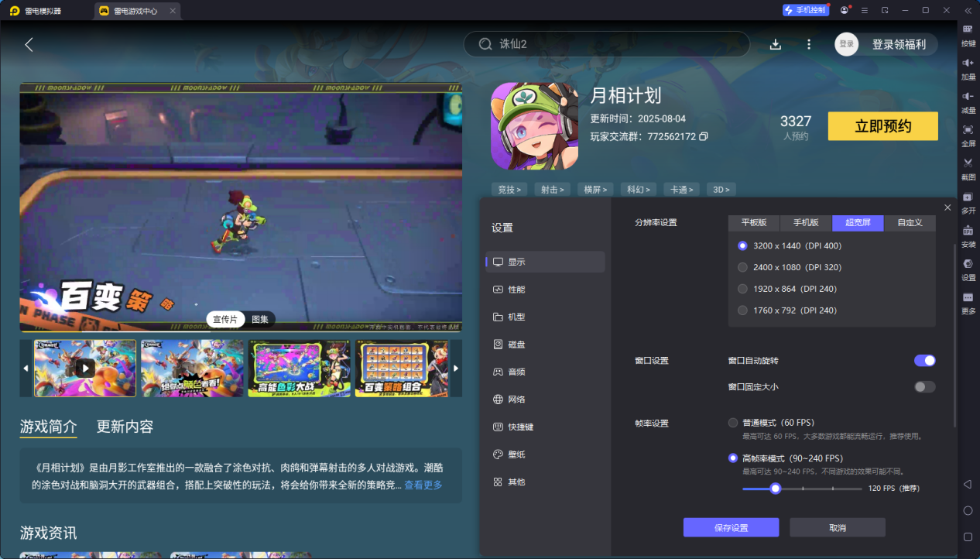Open the three-dot more options menu

point(809,44)
